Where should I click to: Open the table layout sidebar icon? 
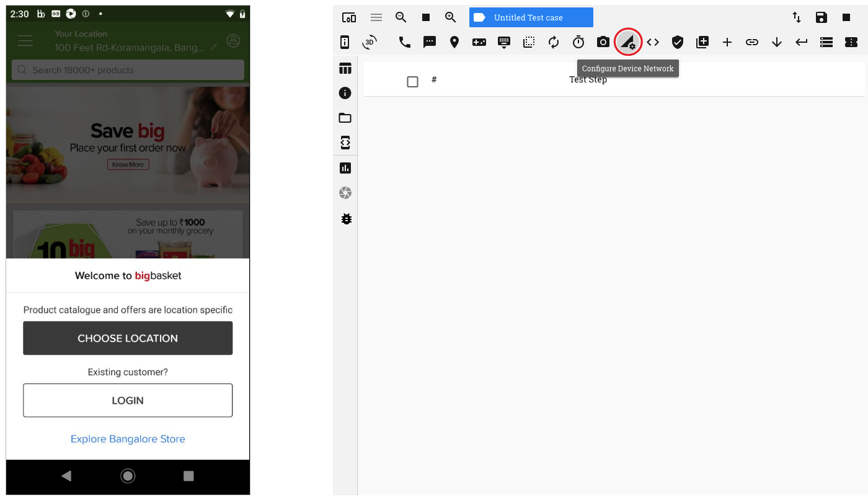coord(345,68)
